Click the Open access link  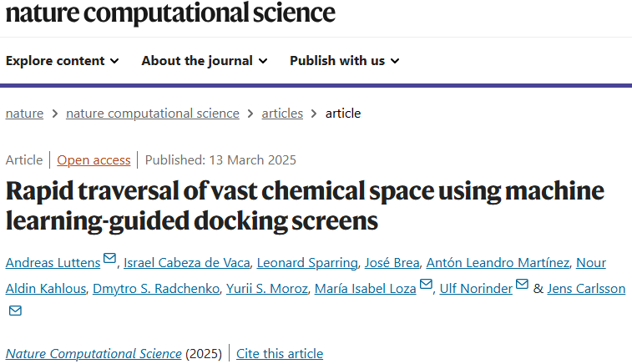(x=94, y=159)
